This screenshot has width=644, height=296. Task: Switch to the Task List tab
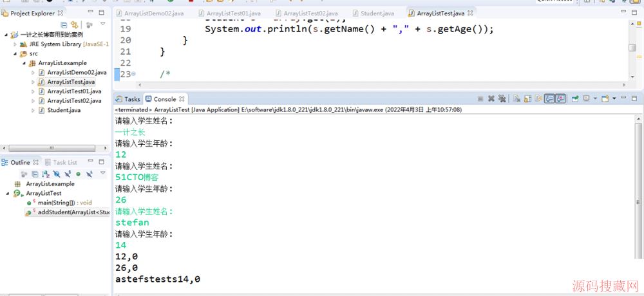64,163
